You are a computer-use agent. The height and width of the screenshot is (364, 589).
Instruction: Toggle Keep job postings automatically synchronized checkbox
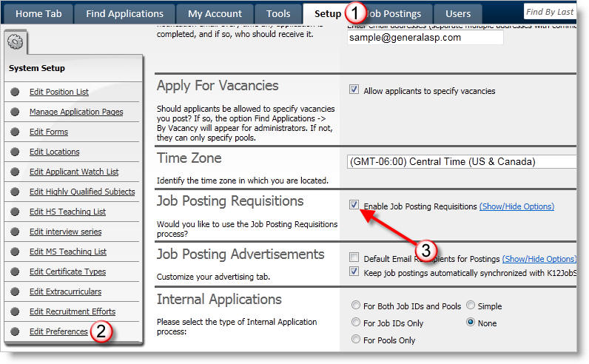tap(354, 272)
